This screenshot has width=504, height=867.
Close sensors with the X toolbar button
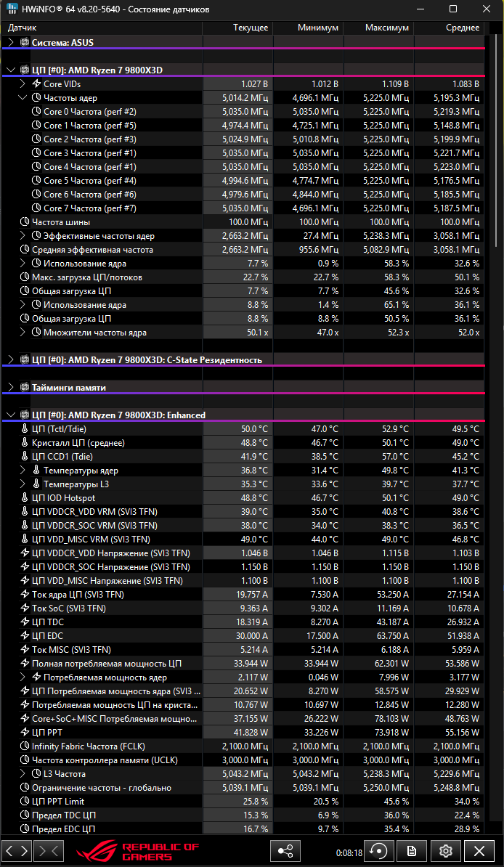(x=479, y=851)
